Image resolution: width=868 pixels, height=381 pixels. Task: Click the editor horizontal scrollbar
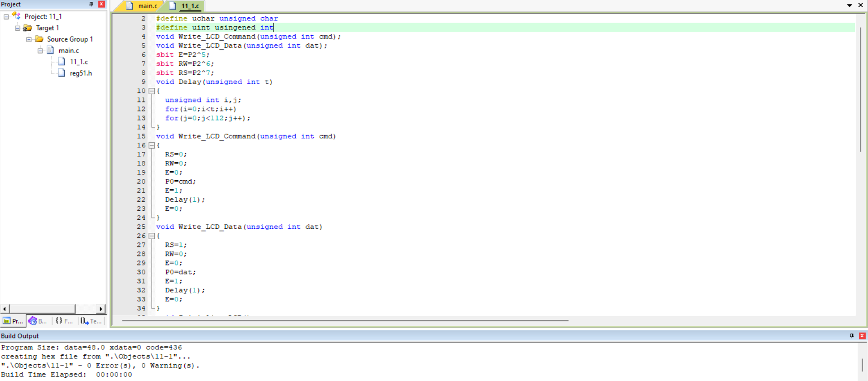[345, 320]
